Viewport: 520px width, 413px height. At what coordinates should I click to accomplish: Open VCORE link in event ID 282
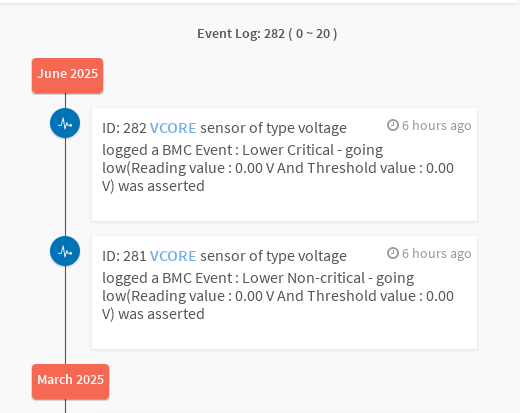(x=173, y=128)
